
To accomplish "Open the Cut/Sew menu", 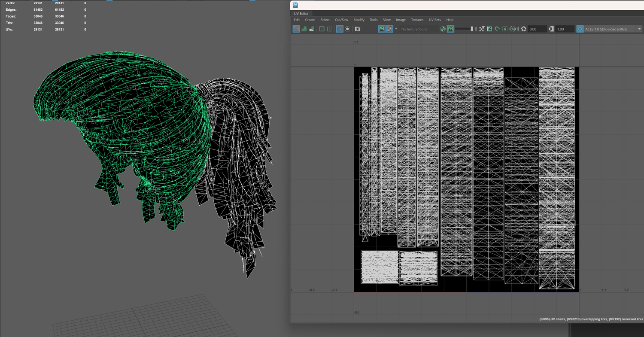I will pos(342,20).
